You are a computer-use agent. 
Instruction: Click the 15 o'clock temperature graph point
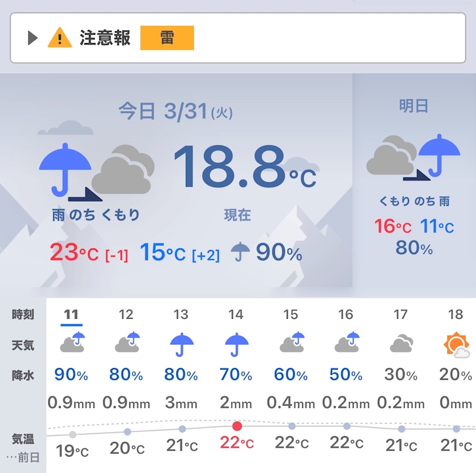(292, 426)
